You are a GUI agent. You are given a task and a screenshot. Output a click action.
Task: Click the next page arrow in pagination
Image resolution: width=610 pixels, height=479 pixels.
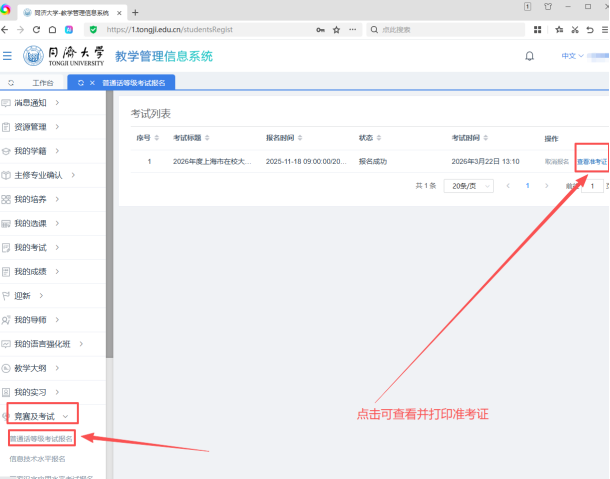tap(547, 186)
